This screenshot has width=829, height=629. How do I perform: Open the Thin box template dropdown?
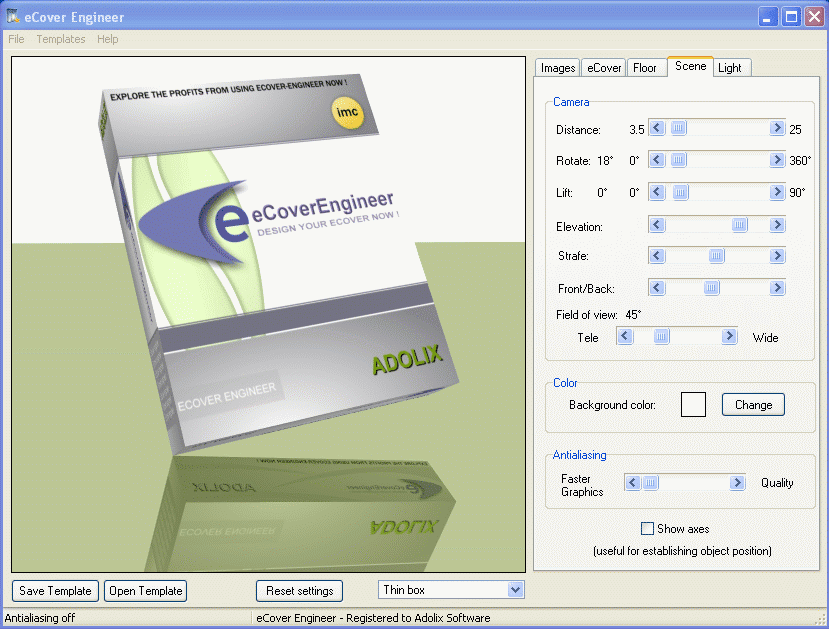517,590
